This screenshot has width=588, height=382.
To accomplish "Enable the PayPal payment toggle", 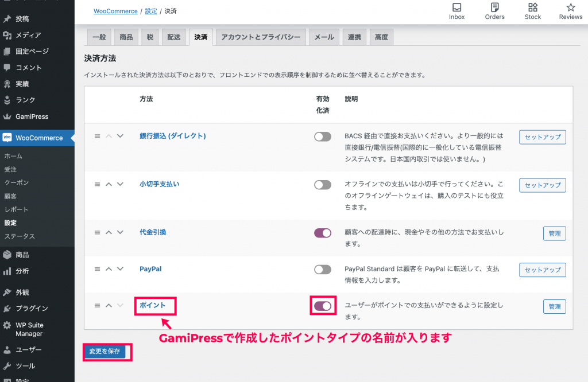I will [323, 269].
